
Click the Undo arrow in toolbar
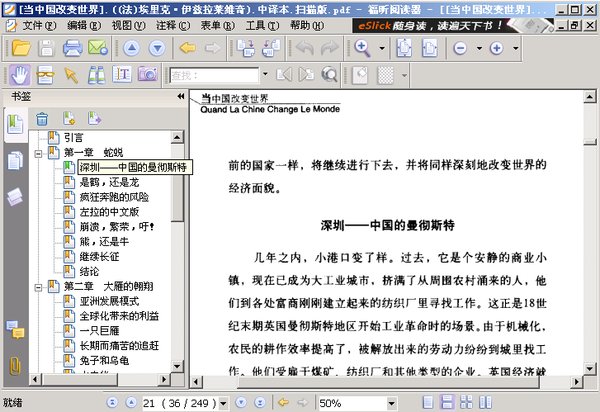pos(305,48)
